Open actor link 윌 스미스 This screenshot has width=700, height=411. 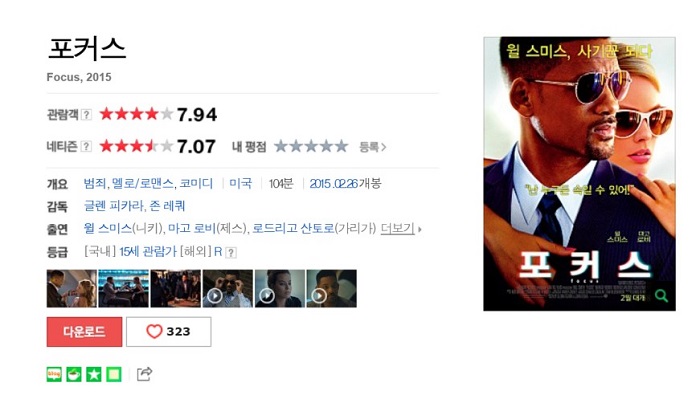click(x=107, y=228)
